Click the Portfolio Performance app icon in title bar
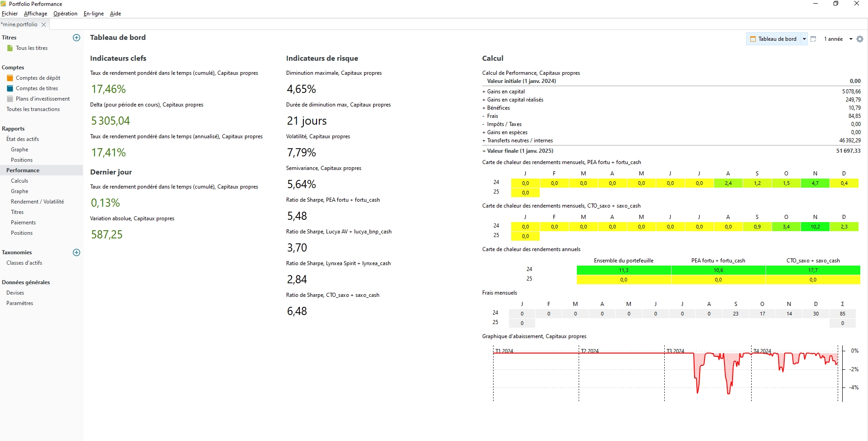The height and width of the screenshot is (441, 868). [4, 4]
